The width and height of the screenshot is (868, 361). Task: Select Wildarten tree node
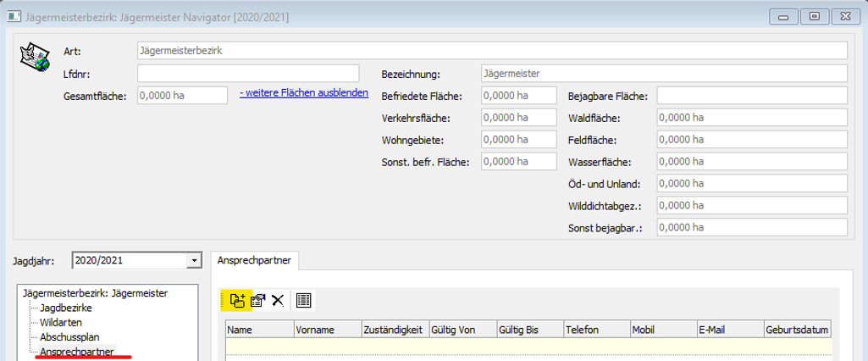tap(62, 322)
